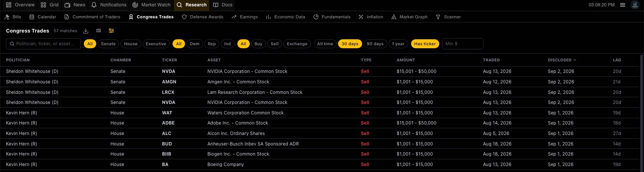Click the Min $ input field
This screenshot has width=644, height=172.
463,44
